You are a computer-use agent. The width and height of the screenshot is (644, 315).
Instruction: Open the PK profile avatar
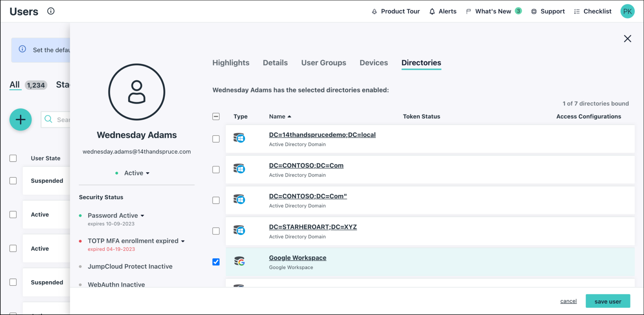(x=627, y=11)
